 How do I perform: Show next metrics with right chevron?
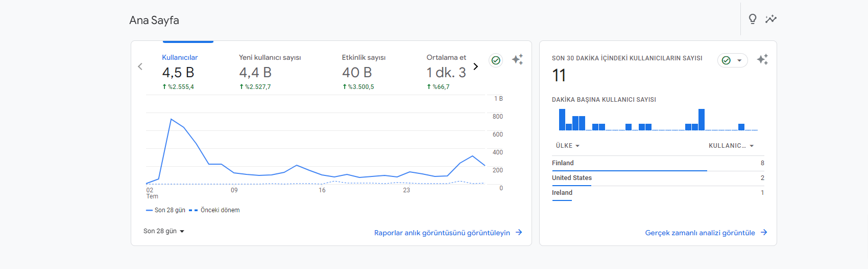pyautogui.click(x=476, y=66)
